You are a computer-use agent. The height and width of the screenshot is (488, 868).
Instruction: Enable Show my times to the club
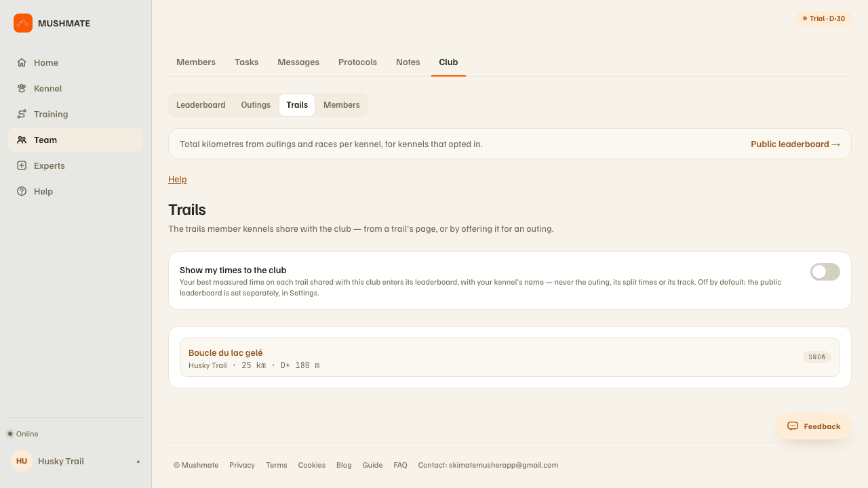pos(825,272)
